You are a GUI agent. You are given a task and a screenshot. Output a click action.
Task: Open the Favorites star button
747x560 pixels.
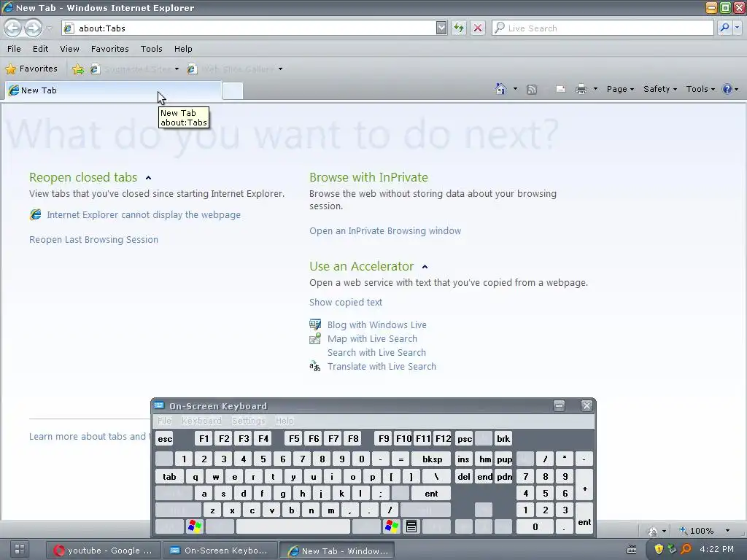point(31,69)
